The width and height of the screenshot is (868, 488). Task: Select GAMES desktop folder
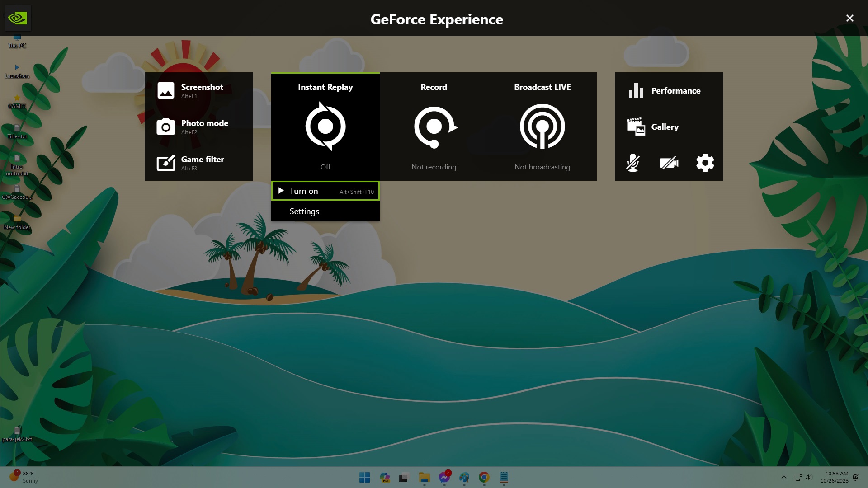pyautogui.click(x=17, y=102)
